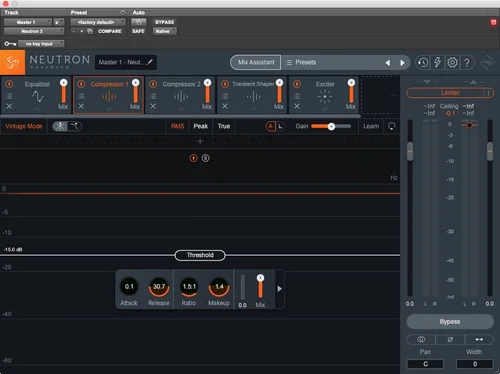Add a band with the plus icon
Image resolution: width=500 pixels, height=374 pixels.
click(x=200, y=141)
